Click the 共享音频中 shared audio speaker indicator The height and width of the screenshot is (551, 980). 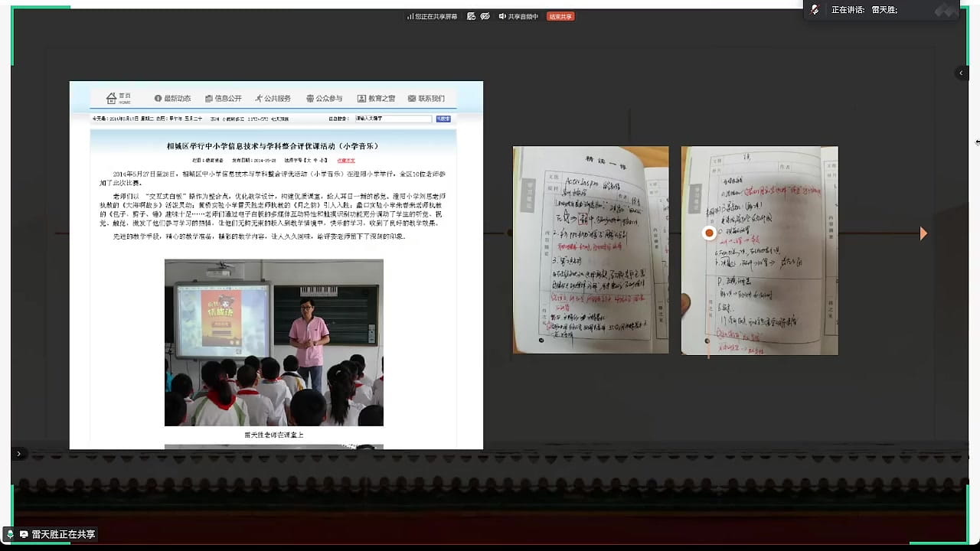pyautogui.click(x=518, y=16)
